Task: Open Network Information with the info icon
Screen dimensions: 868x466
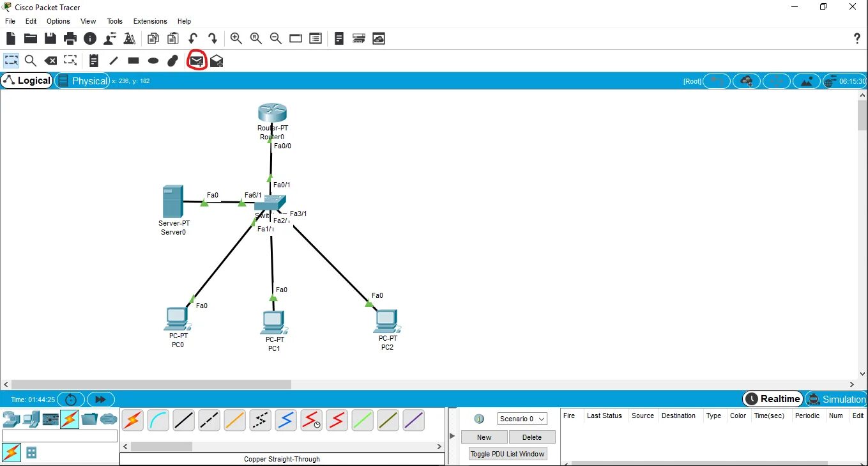Action: pyautogui.click(x=90, y=38)
